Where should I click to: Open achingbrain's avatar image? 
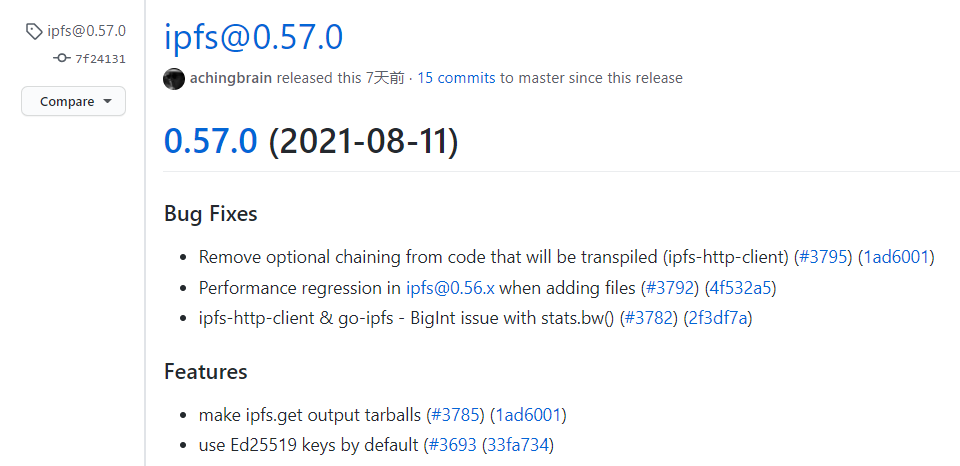pyautogui.click(x=174, y=79)
